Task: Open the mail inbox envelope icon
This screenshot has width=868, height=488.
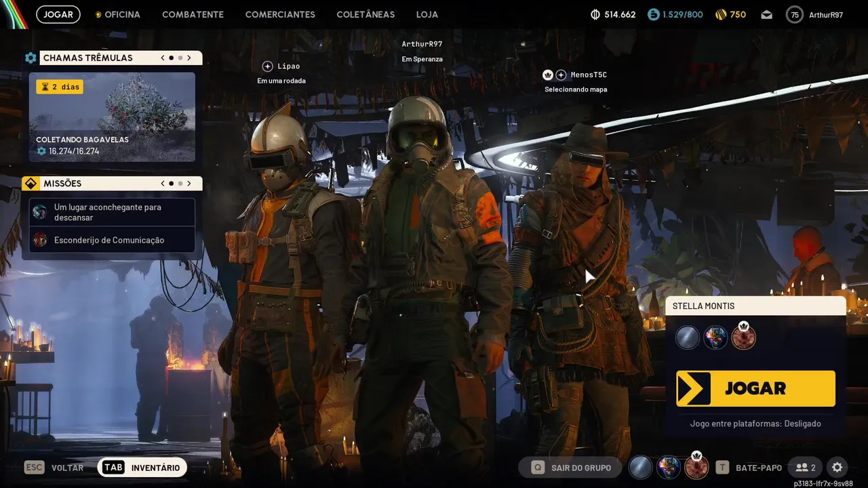Action: [766, 14]
